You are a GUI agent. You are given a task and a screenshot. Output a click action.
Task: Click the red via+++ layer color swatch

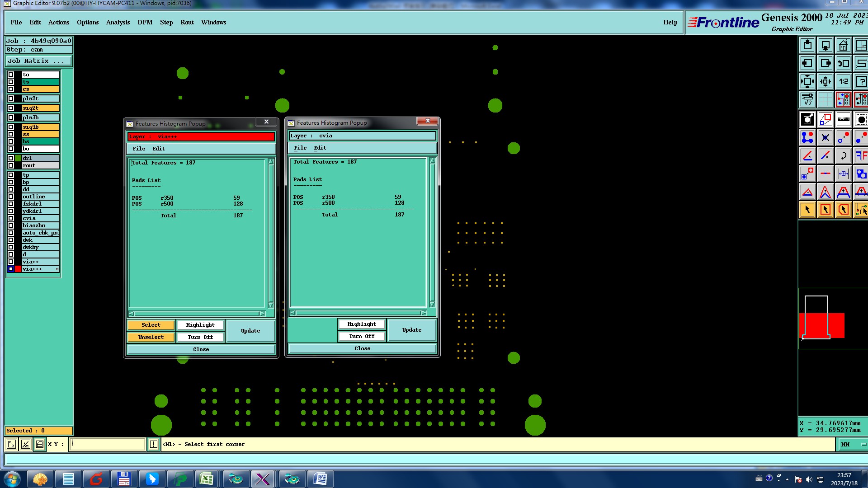[18, 269]
